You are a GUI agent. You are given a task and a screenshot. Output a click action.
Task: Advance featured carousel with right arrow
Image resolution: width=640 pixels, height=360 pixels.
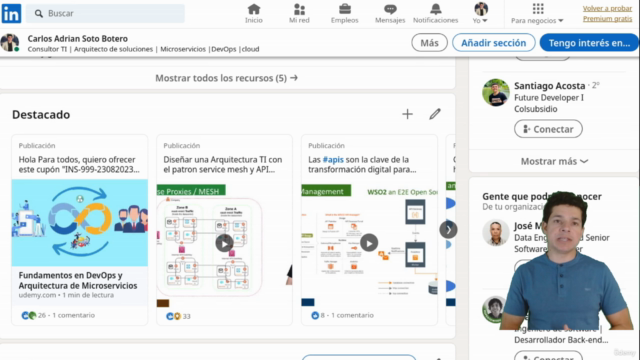448,230
